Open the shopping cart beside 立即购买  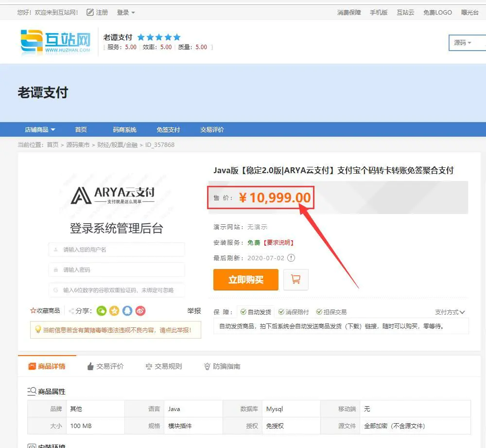click(296, 280)
